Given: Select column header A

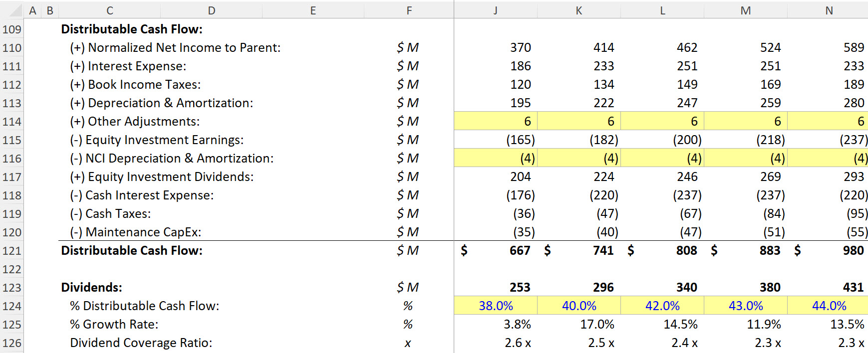Looking at the screenshot, I should [x=32, y=10].
